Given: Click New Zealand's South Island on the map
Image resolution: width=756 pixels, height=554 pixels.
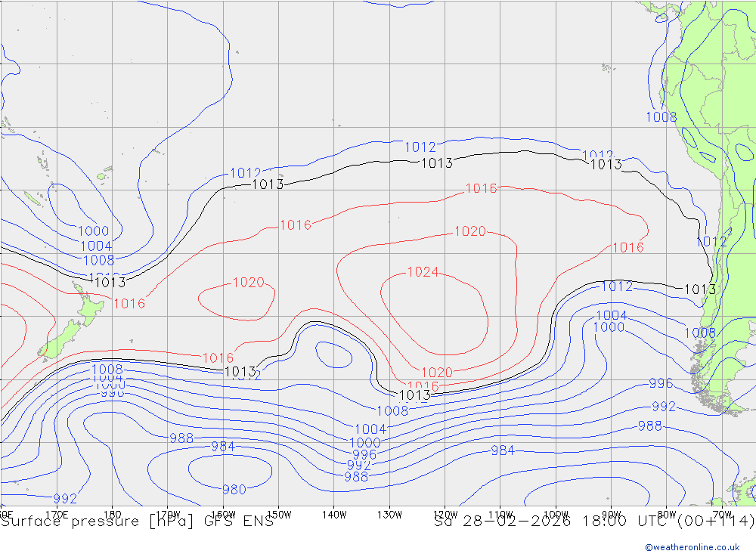Looking at the screenshot, I should (x=60, y=339).
